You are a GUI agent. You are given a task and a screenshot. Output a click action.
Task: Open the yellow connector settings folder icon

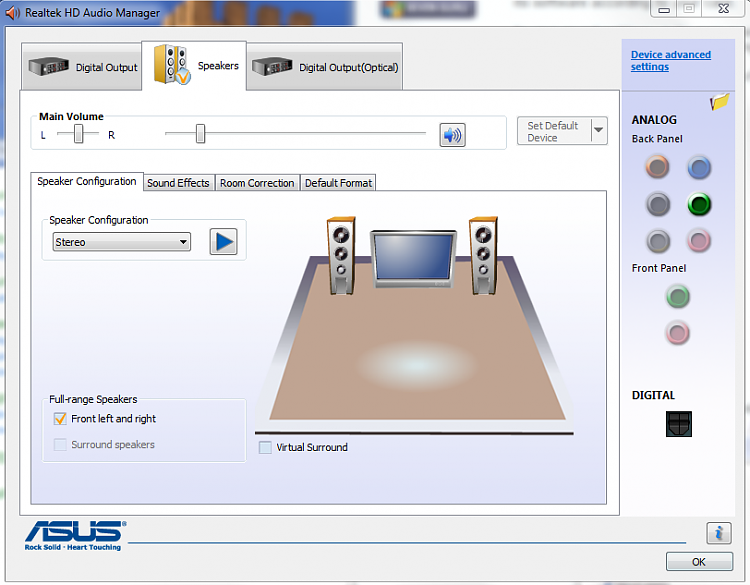(720, 101)
